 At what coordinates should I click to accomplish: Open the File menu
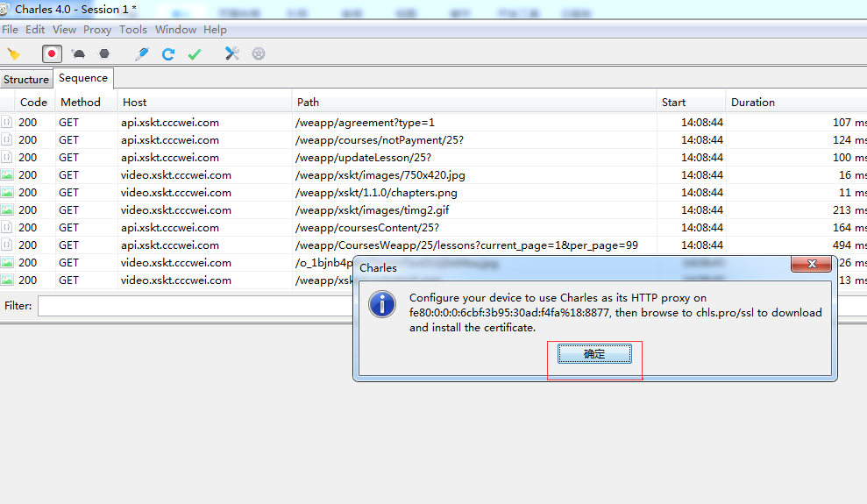pyautogui.click(x=10, y=30)
